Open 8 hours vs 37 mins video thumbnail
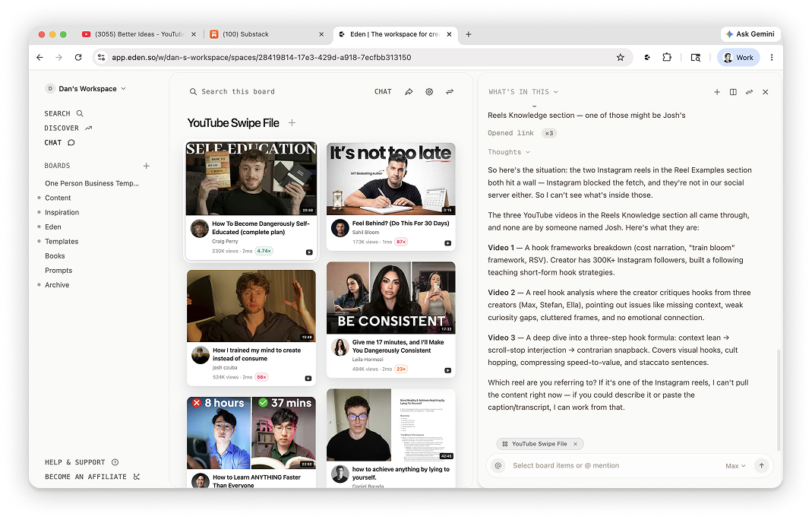Screen dimensions: 812x520 coord(251,433)
